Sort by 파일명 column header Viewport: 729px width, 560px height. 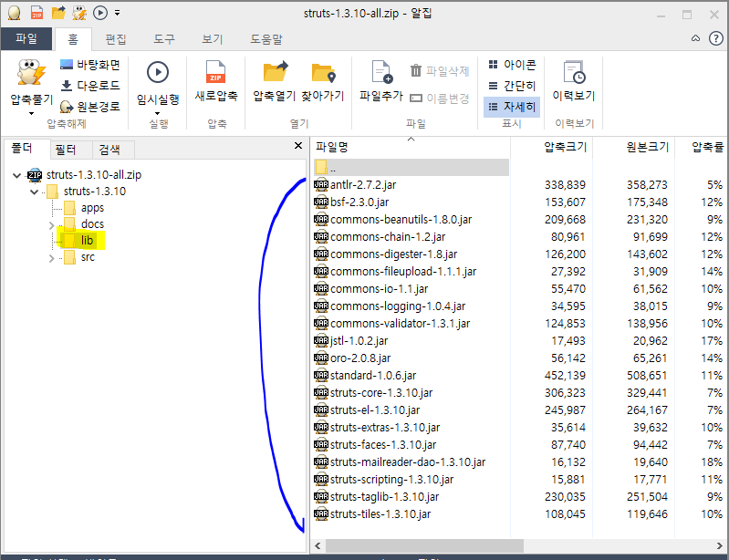411,148
